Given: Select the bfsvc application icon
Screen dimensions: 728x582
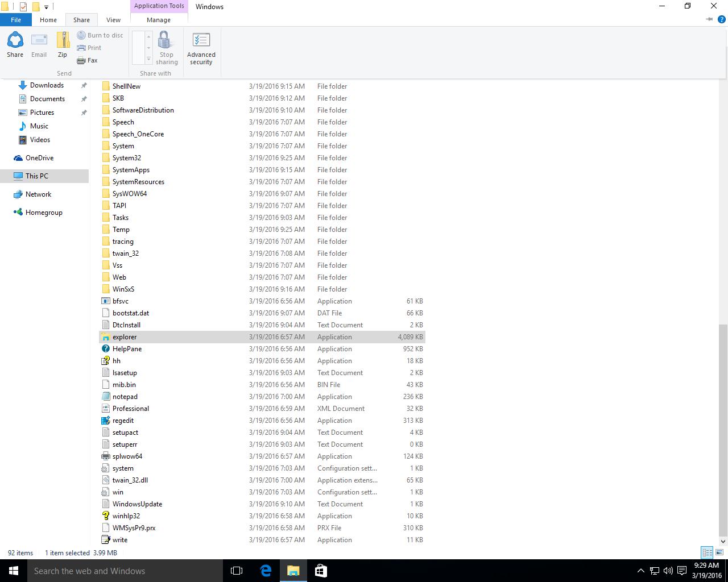Looking at the screenshot, I should click(105, 301).
